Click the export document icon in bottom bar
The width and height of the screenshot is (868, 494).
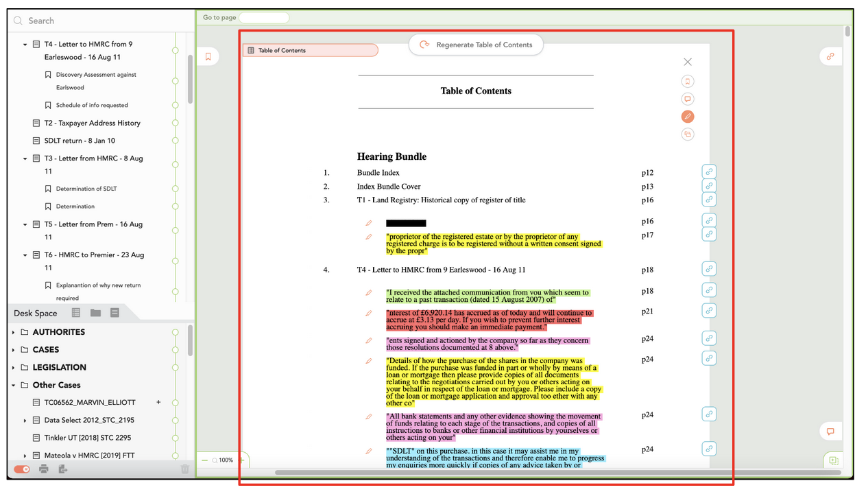pos(63,469)
